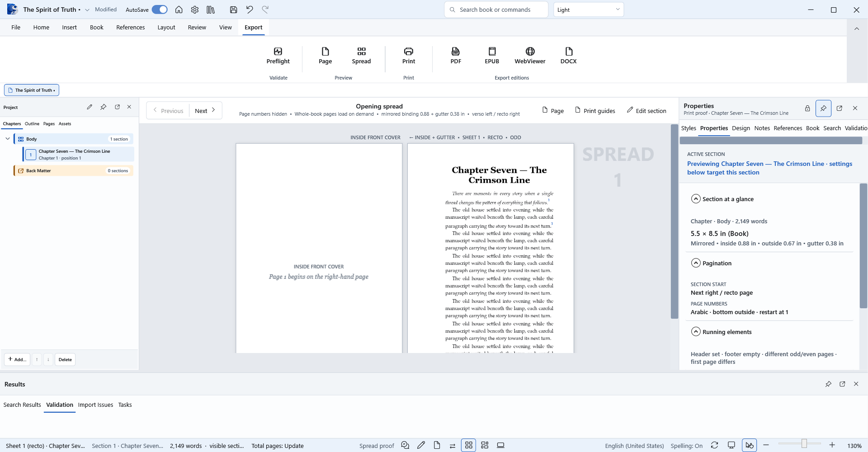Image resolution: width=868 pixels, height=452 pixels.
Task: Click the monitor icon in status bar
Action: [731, 445]
